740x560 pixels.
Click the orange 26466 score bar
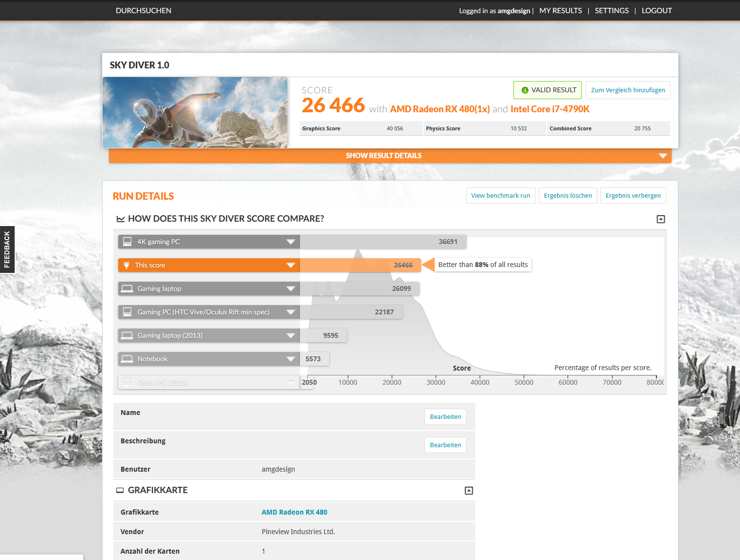[x=360, y=265]
